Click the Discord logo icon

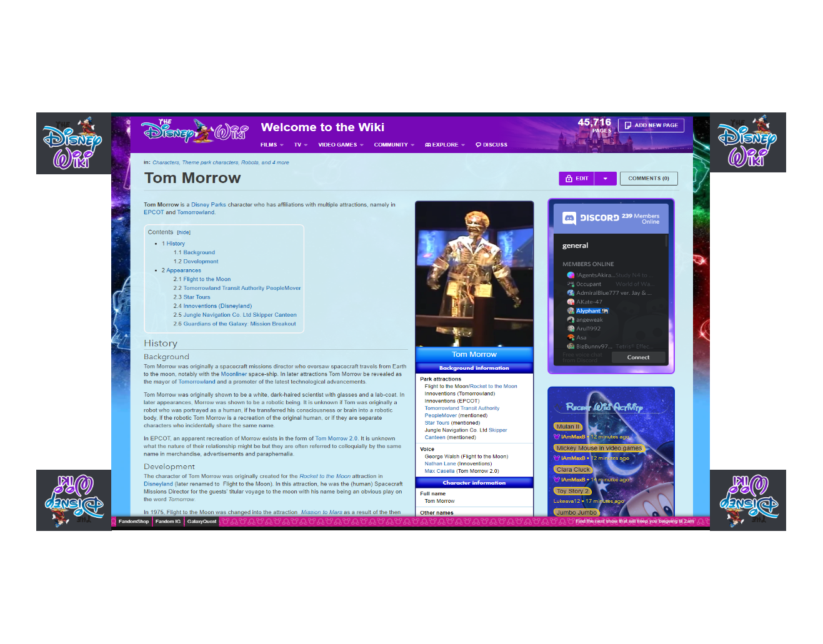point(569,218)
